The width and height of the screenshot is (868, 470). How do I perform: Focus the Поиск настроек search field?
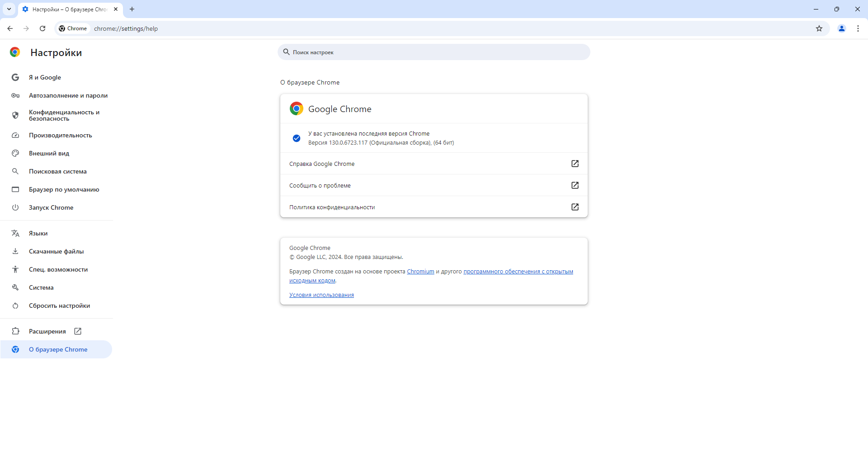(x=434, y=52)
